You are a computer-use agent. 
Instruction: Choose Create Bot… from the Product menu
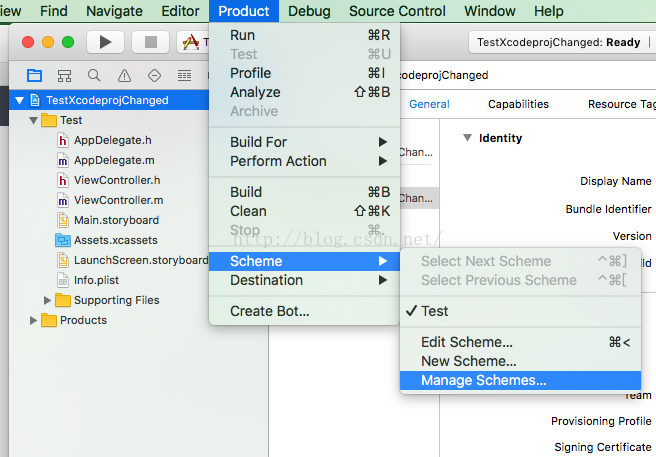point(304,311)
